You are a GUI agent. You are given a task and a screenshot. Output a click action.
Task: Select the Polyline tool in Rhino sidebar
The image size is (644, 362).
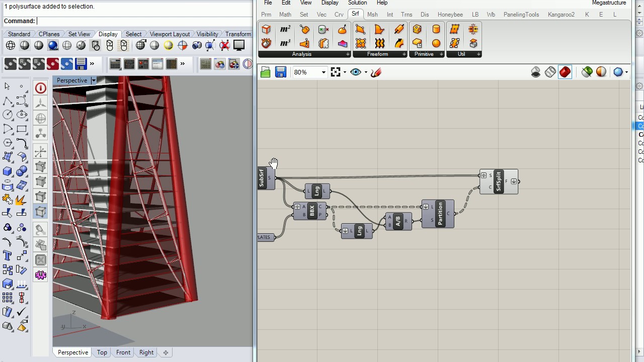click(7, 101)
